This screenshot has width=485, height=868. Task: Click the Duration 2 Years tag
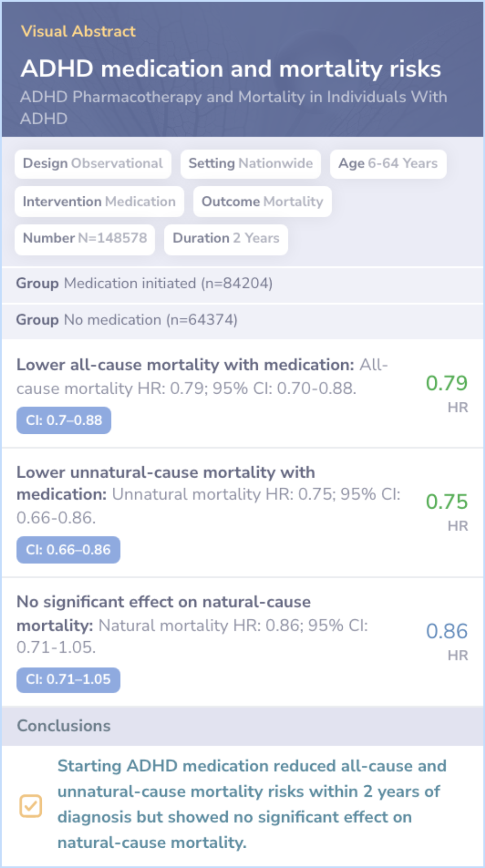pyautogui.click(x=226, y=238)
